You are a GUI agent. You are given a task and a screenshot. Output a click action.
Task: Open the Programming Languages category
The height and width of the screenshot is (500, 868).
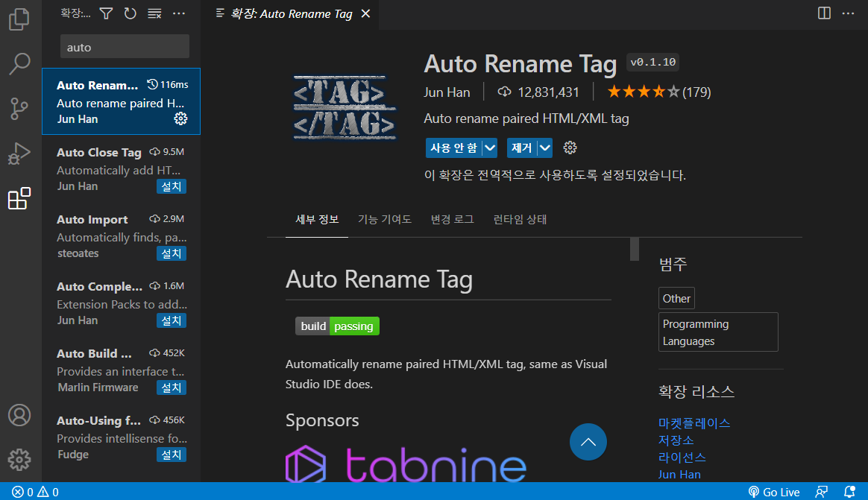[x=718, y=332]
